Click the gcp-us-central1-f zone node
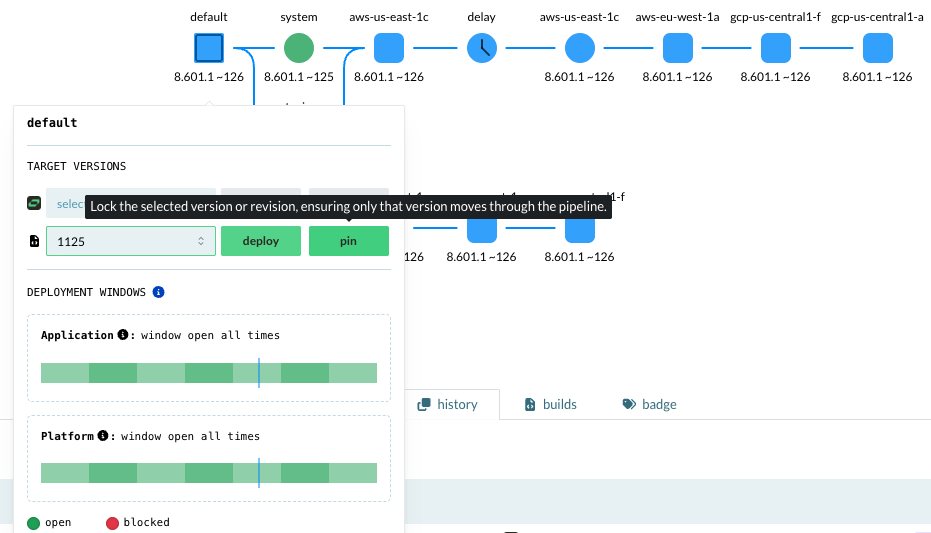The image size is (931, 533). 776,48
